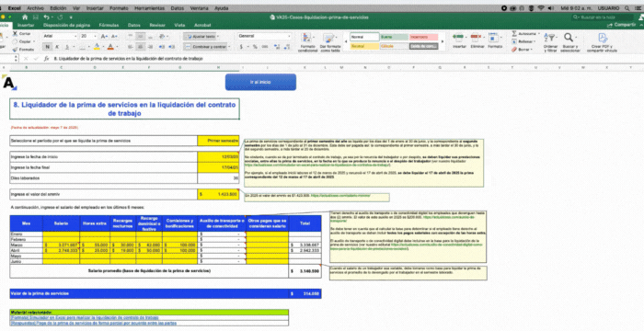Image resolution: width=644 pixels, height=331 pixels.
Task: Click Dar formato como tabla
Action: click(x=330, y=42)
